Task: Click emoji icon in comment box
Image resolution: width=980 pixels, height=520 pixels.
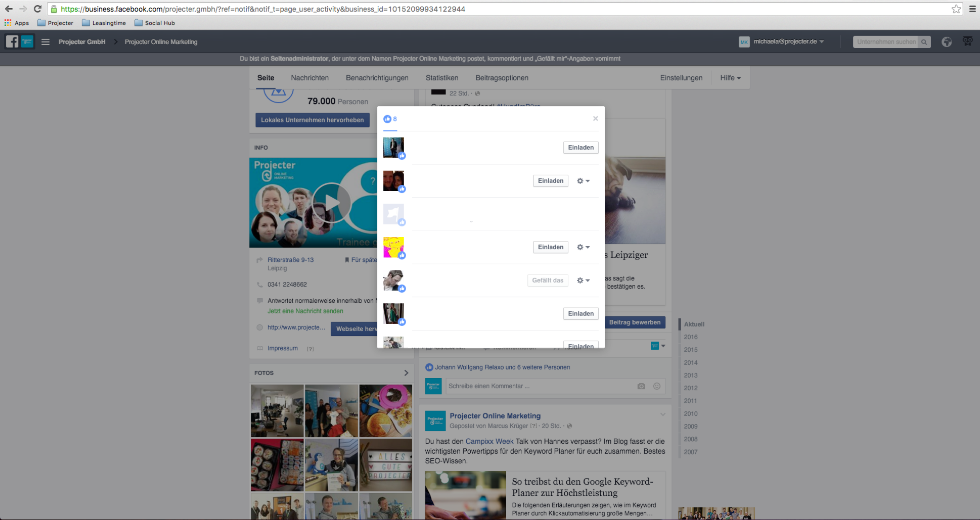Action: pyautogui.click(x=657, y=386)
